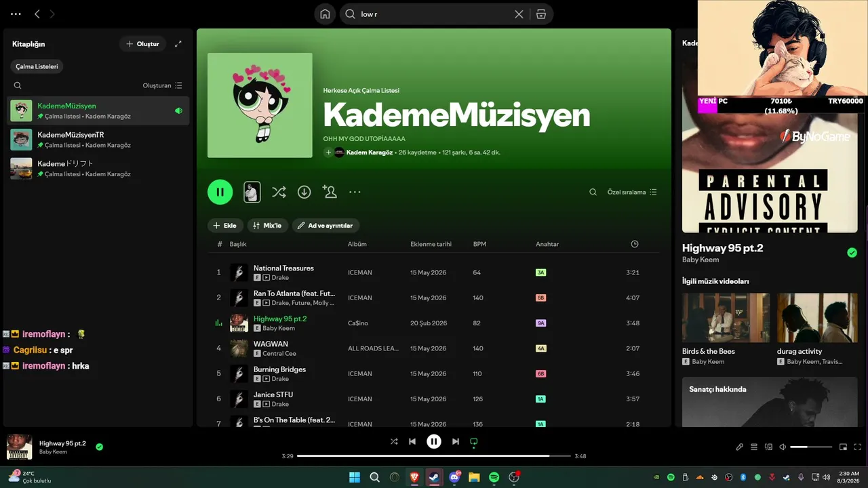The width and height of the screenshot is (868, 488).
Task: Open Kadem Karagöz profile link
Action: point(370,152)
